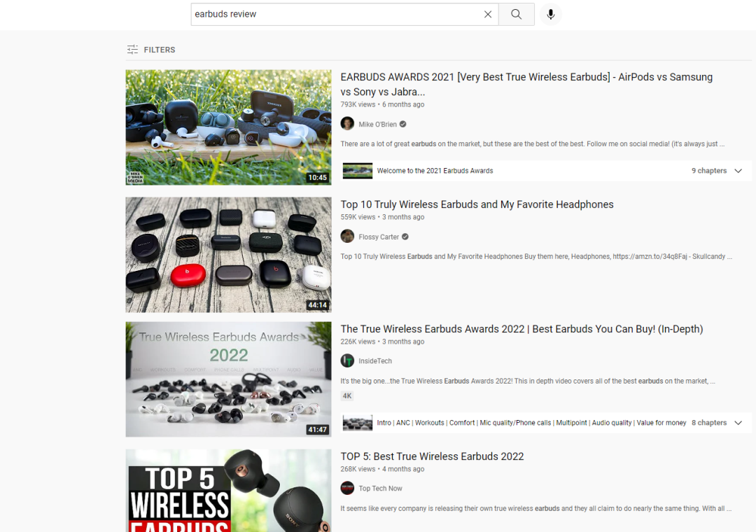The height and width of the screenshot is (532, 756).
Task: Open 'Top 10 Truly Wireless Earbuds' title
Action: pyautogui.click(x=477, y=204)
